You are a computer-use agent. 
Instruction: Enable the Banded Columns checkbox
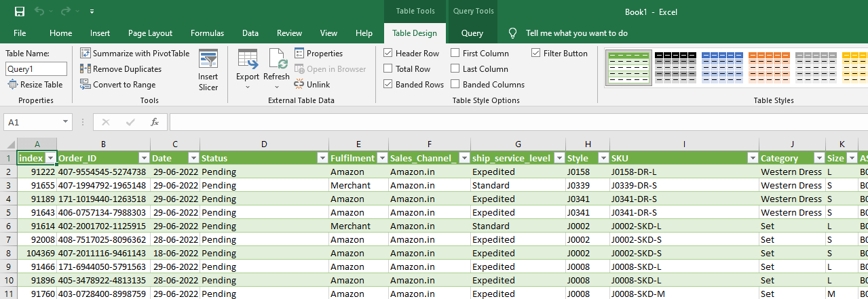click(x=455, y=84)
